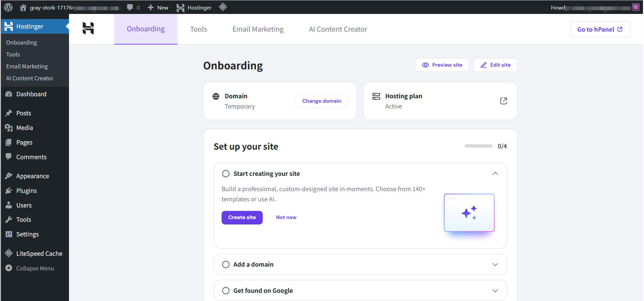This screenshot has height=301, width=644.
Task: Check the "Get found on Google" circle
Action: [226, 291]
